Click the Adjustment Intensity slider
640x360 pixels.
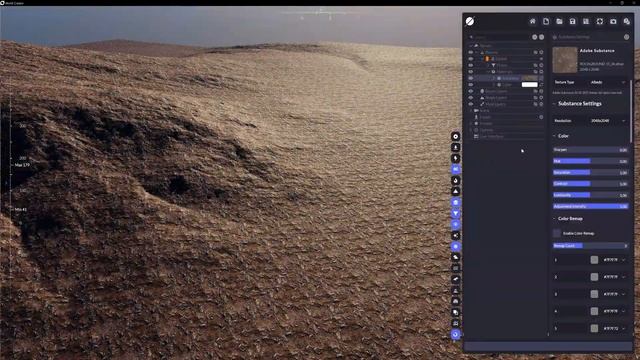(x=590, y=207)
